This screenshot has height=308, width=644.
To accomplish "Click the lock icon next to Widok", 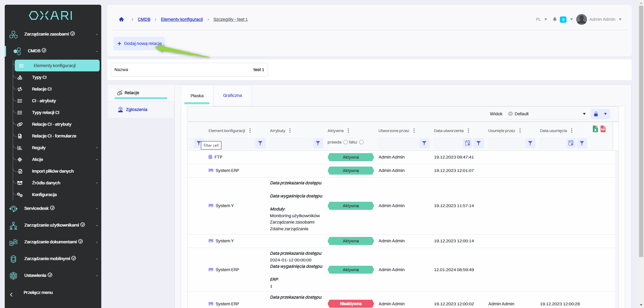I will point(596,114).
